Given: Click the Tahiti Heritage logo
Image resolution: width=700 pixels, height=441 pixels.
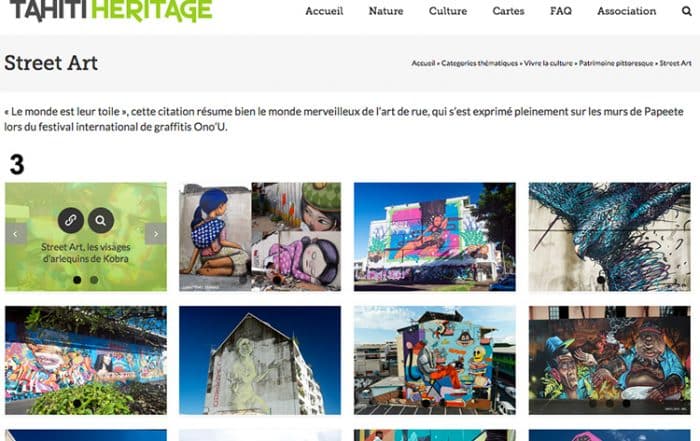Looking at the screenshot, I should 110,10.
